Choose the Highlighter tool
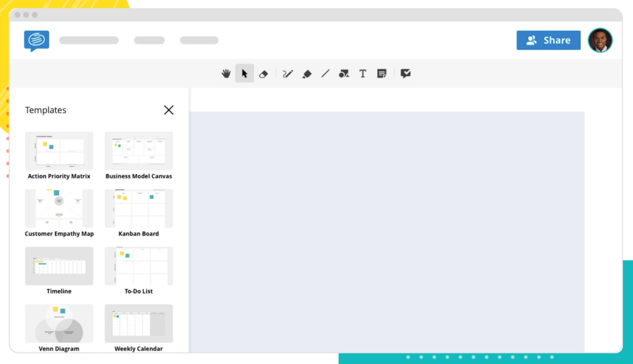 [x=307, y=73]
